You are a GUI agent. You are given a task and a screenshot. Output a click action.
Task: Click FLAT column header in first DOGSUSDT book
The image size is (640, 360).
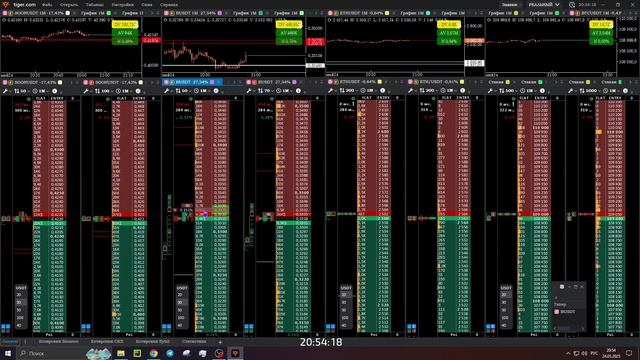(x=40, y=98)
